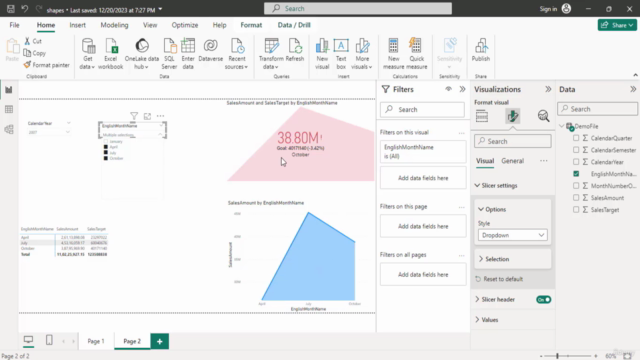Viewport: 640px width, 360px height.
Task: Go to Page 1 tab
Action: pos(96,341)
